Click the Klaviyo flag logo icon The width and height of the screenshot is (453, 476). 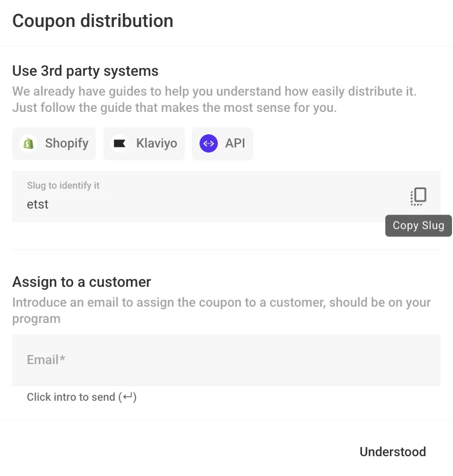(120, 144)
